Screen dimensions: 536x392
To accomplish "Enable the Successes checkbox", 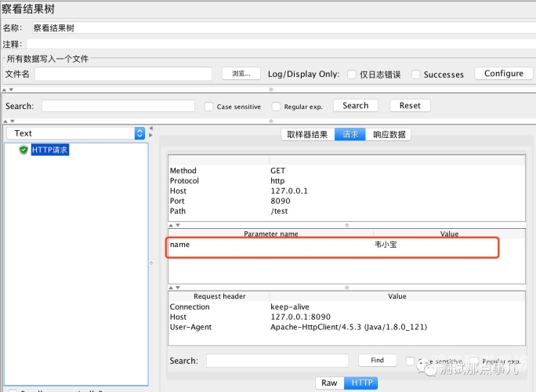I will (415, 74).
